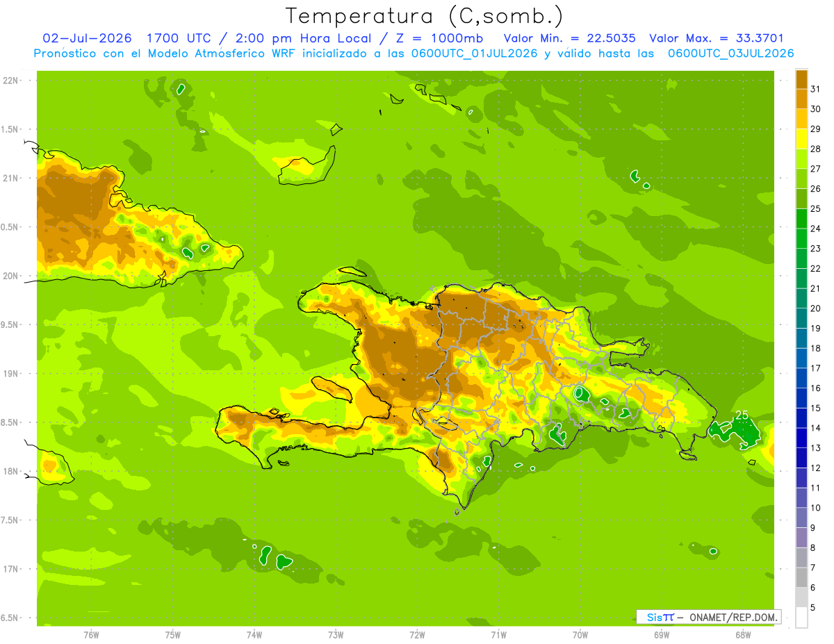Click the initialization time "0600UTC_01JUL2026"
The height and width of the screenshot is (644, 834).
click(473, 53)
